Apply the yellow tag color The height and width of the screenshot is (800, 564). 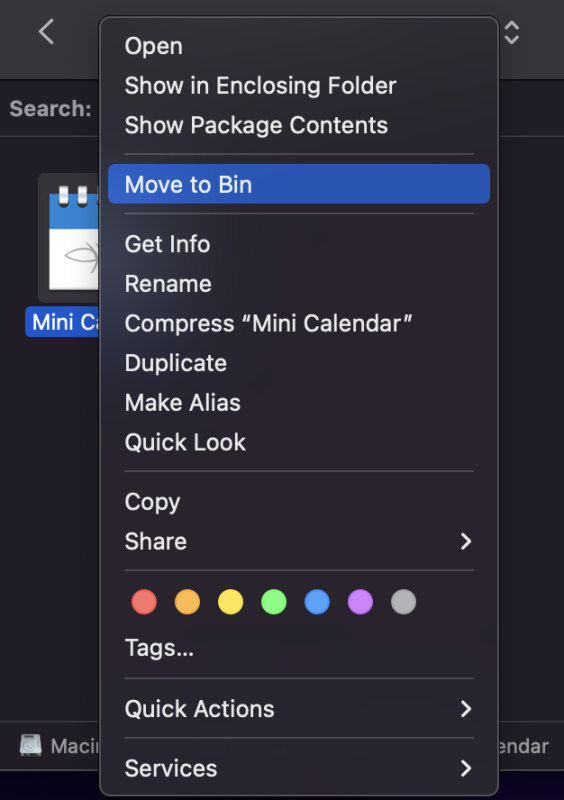tap(231, 602)
